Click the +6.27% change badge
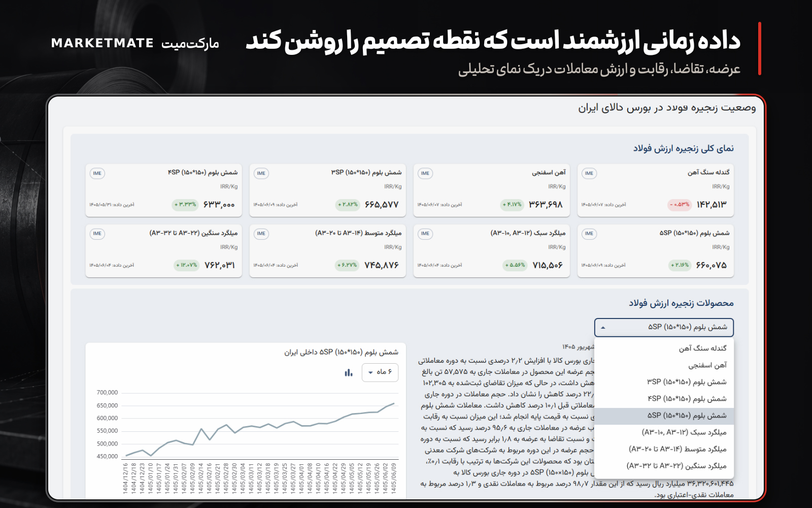This screenshot has height=508, width=812. pos(348,265)
